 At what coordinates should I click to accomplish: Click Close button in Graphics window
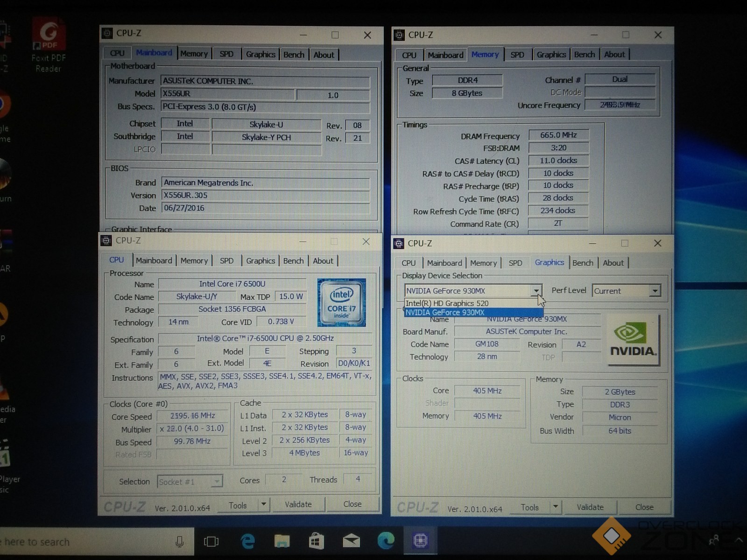pyautogui.click(x=644, y=507)
